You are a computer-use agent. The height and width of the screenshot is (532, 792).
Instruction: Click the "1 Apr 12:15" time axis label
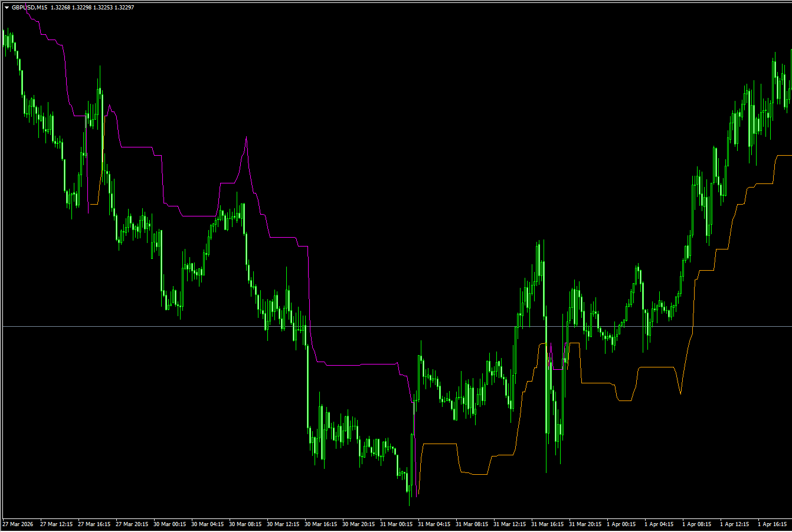[735, 524]
